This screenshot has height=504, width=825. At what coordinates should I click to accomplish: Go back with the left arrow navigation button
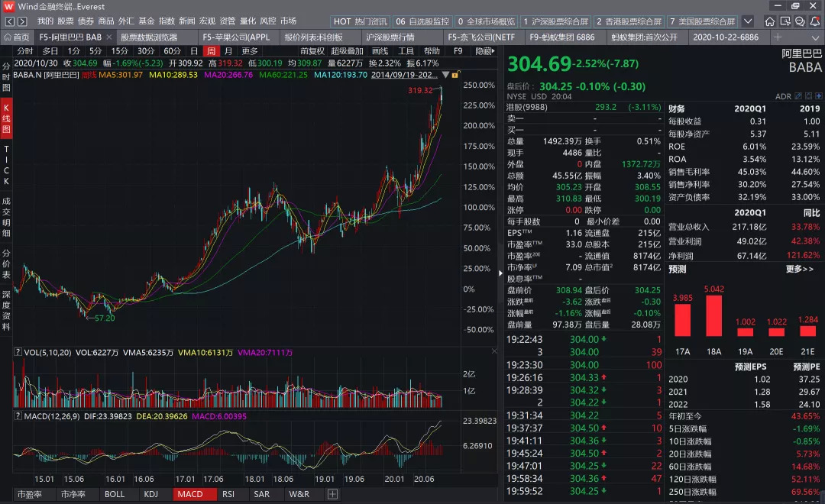coord(9,21)
